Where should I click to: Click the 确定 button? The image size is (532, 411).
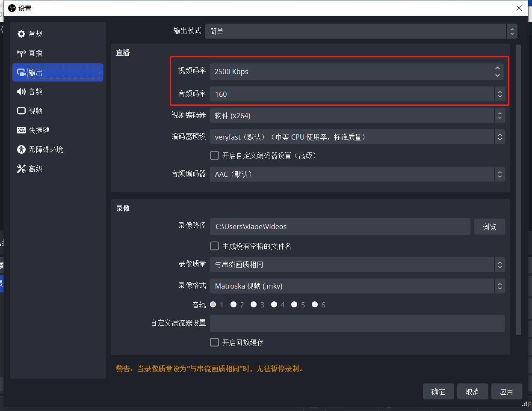tap(438, 392)
